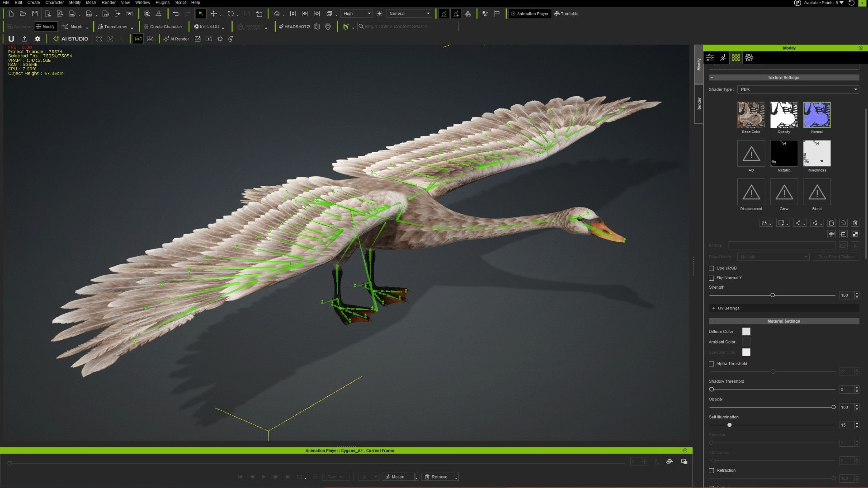This screenshot has height=488, width=868.
Task: Open the Character menu
Action: click(x=54, y=3)
